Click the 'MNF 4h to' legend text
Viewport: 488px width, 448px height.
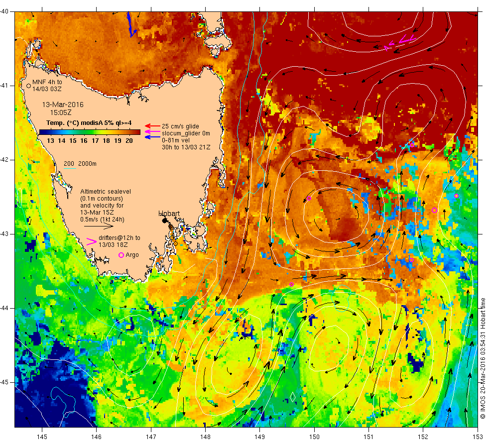point(47,82)
